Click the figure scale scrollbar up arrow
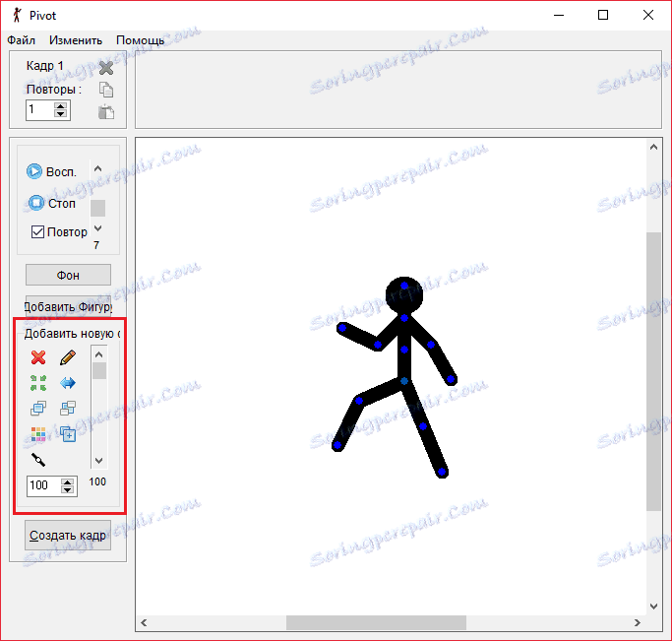672x641 pixels. [99, 354]
